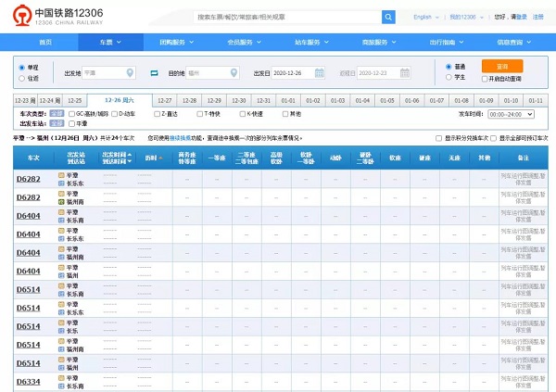556x392 pixels.
Task: Click the 全部 departure station filter badge
Action: [57, 123]
